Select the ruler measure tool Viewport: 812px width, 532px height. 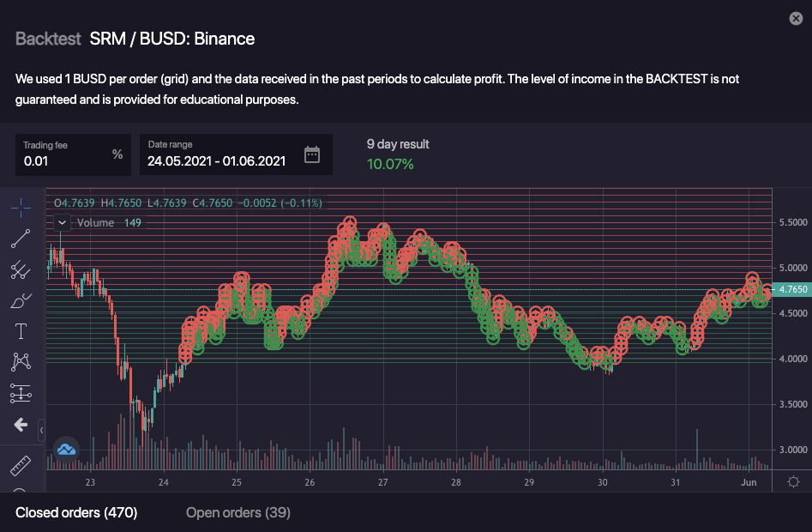pyautogui.click(x=21, y=466)
